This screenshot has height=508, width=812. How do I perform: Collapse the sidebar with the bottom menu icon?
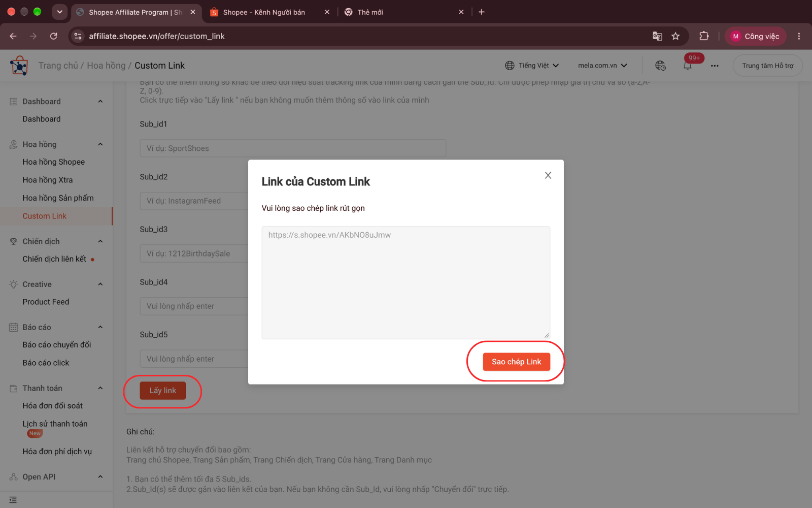tap(13, 500)
